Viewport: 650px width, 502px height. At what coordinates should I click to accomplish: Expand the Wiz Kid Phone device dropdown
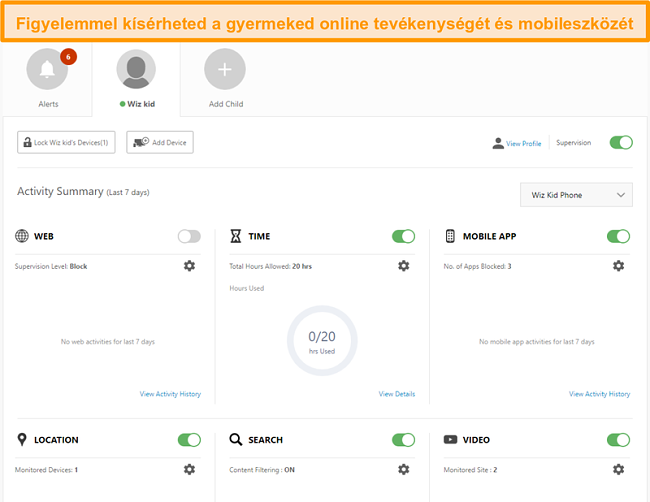(x=576, y=195)
